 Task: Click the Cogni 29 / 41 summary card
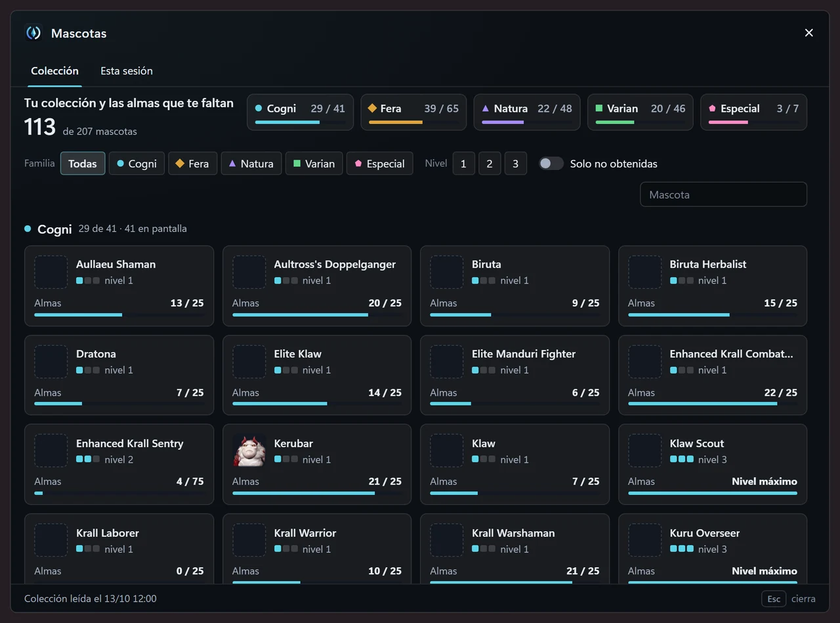(x=300, y=112)
